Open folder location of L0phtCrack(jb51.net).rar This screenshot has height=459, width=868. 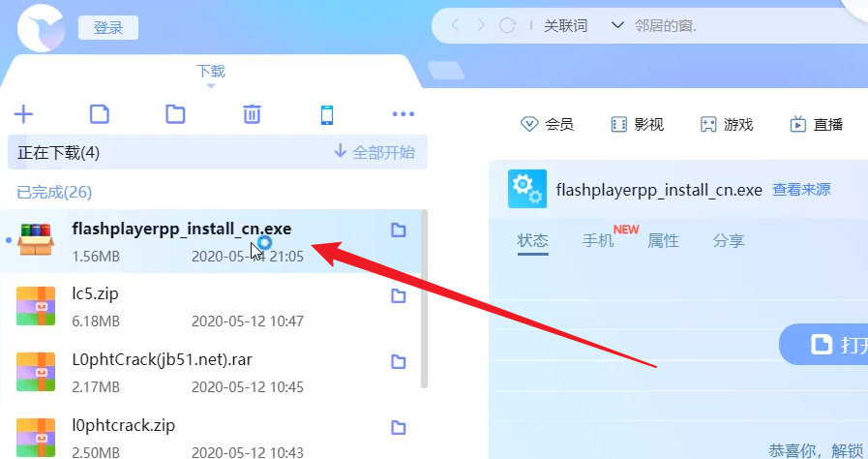pyautogui.click(x=398, y=362)
